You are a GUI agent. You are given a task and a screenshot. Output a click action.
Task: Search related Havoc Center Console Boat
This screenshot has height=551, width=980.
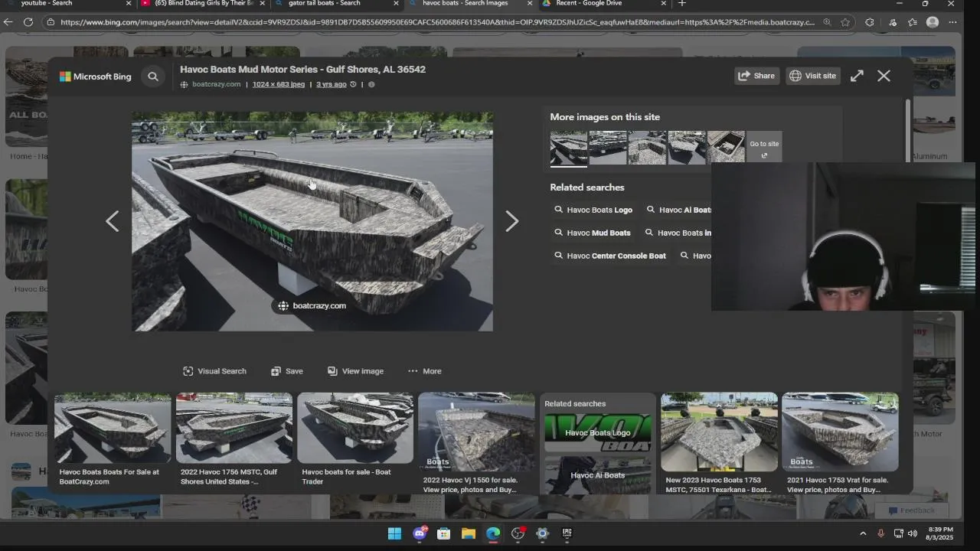[611, 256]
